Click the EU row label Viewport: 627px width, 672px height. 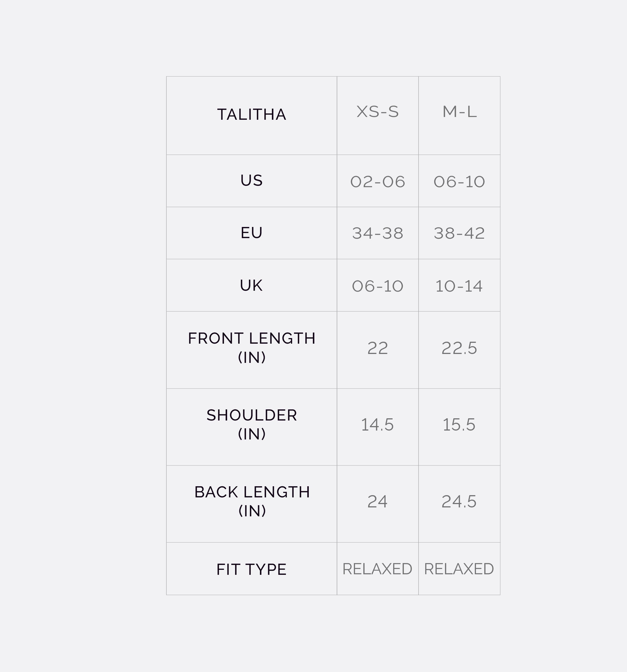click(x=252, y=233)
